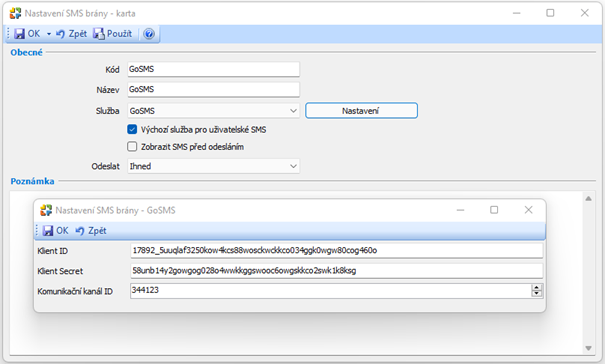Minimize the karta window

(x=517, y=13)
